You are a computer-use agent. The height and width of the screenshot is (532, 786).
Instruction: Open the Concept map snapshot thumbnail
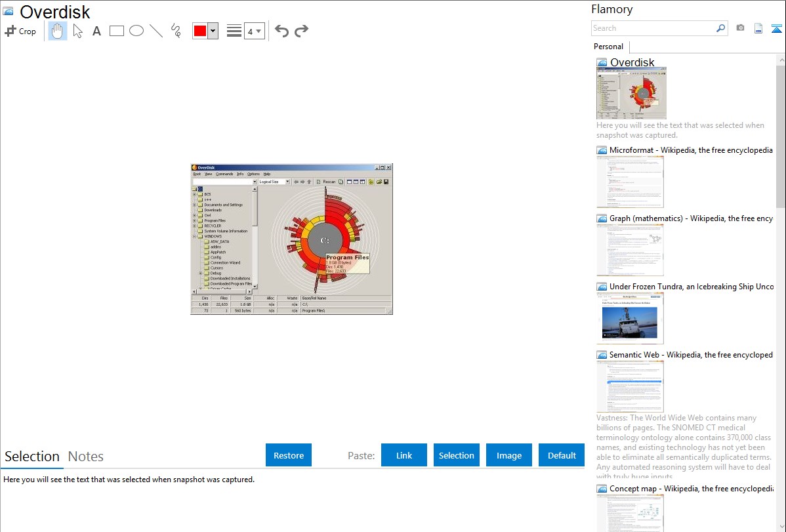pos(630,513)
